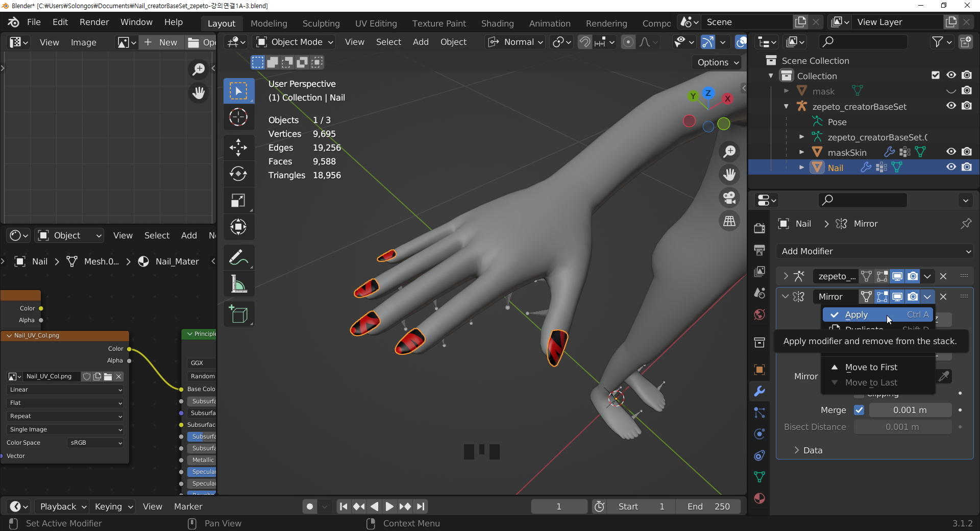Open the Linear interpolation dropdown
Screen dimensions: 980x531
coord(65,390)
